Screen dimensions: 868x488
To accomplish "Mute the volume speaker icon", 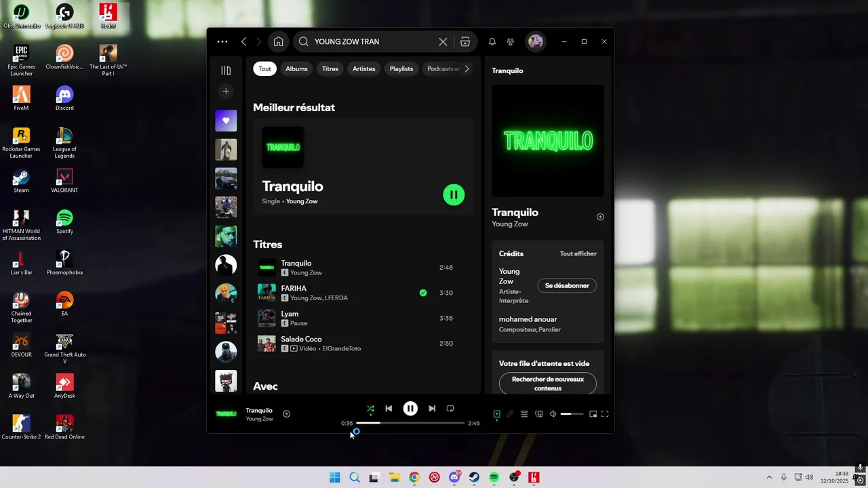I will (553, 414).
